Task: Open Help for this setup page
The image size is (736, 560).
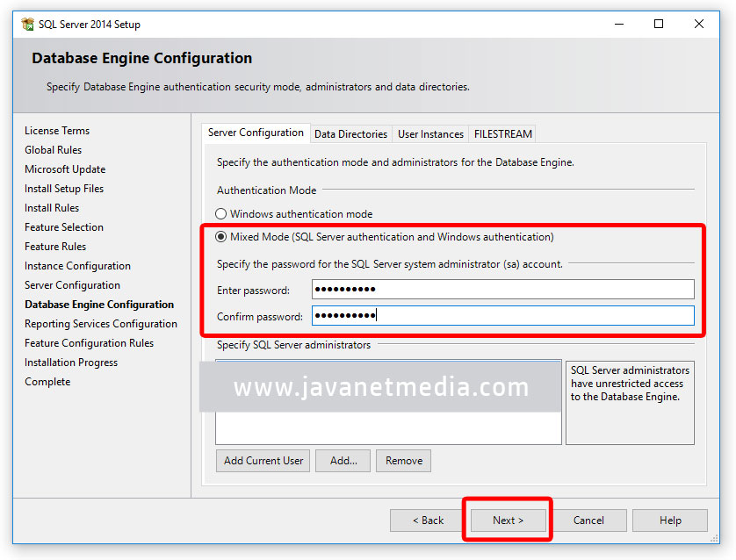Action: coord(670,521)
